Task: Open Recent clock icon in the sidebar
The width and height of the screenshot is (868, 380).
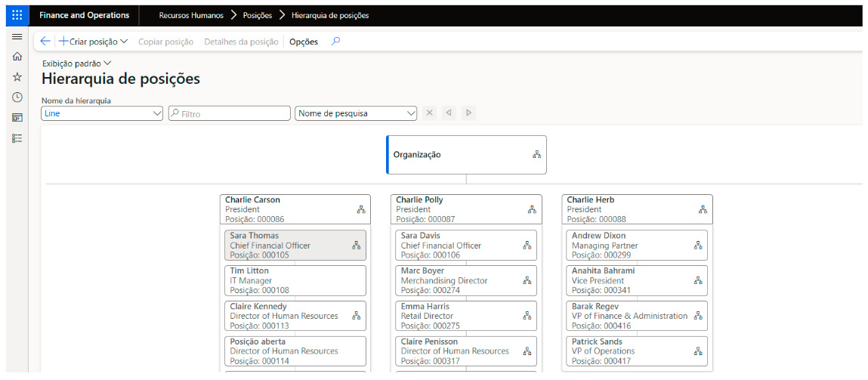Action: click(x=17, y=97)
